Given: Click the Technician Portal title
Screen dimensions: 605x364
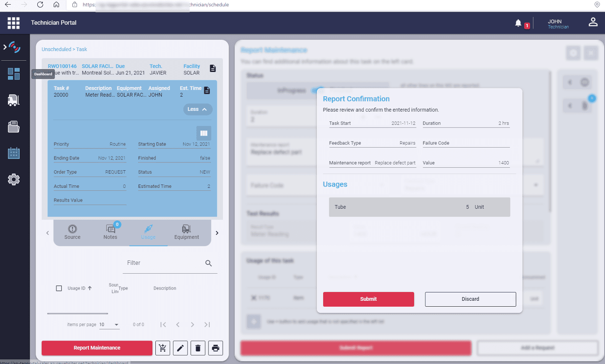Looking at the screenshot, I should pos(54,23).
